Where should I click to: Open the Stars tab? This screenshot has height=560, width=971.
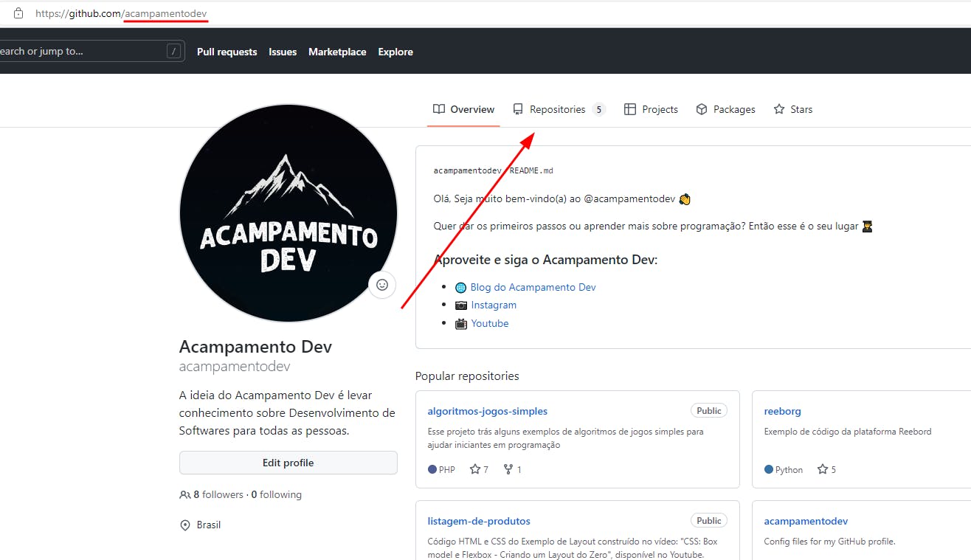point(792,109)
